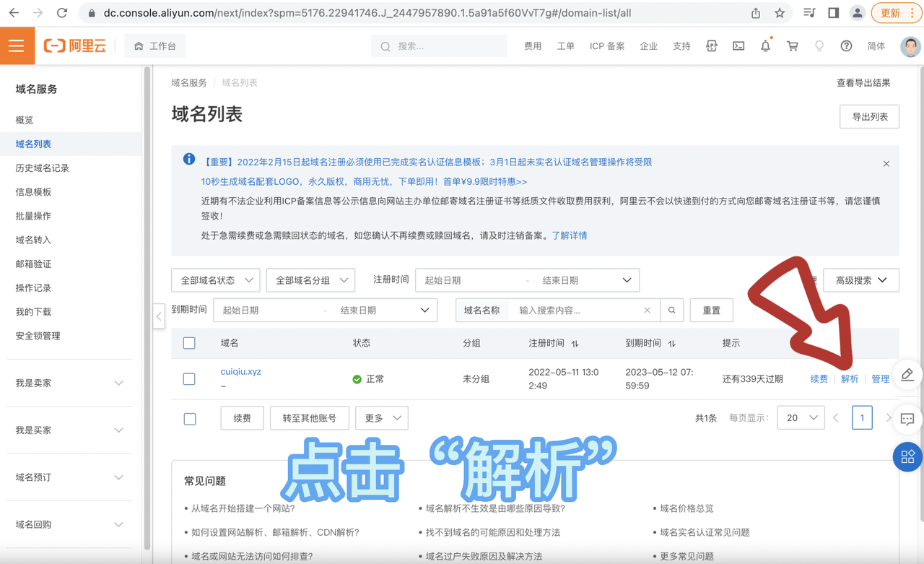Viewport: 924px width, 564px height.
Task: Open 到期时间 date range picker
Action: coord(325,311)
